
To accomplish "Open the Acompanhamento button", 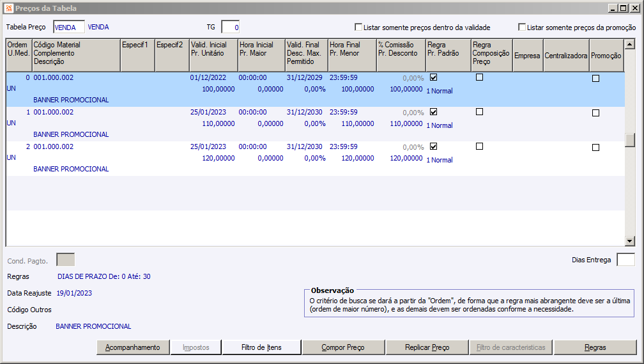I will (x=133, y=347).
